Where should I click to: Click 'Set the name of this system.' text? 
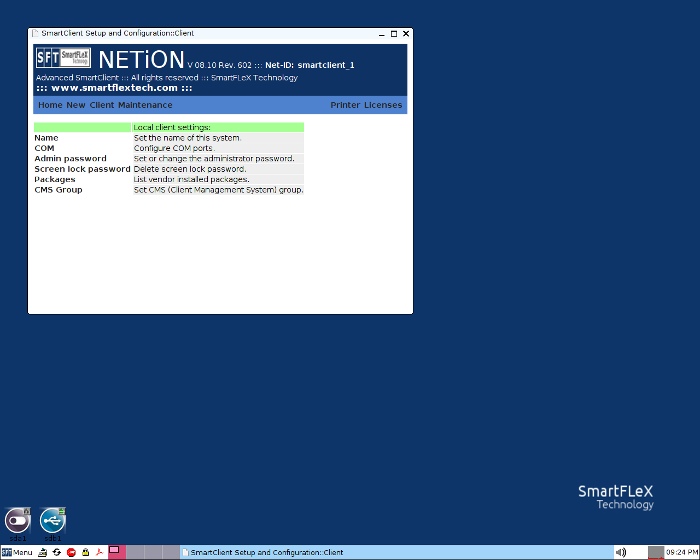tap(188, 138)
